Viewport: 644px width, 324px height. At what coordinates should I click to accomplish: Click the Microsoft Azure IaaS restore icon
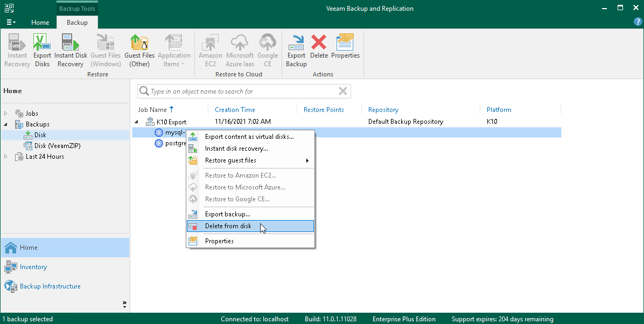[x=240, y=51]
